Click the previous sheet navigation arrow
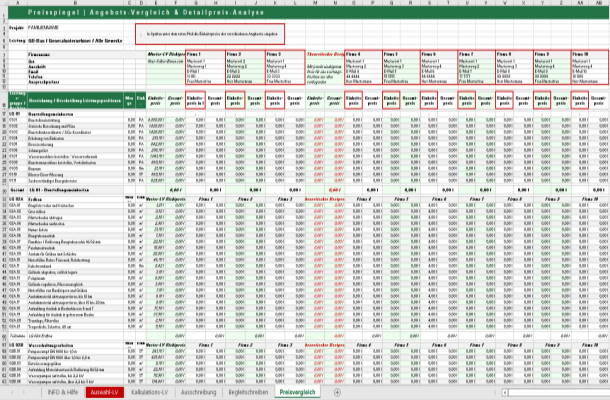The height and width of the screenshot is (400, 610). 12,392
